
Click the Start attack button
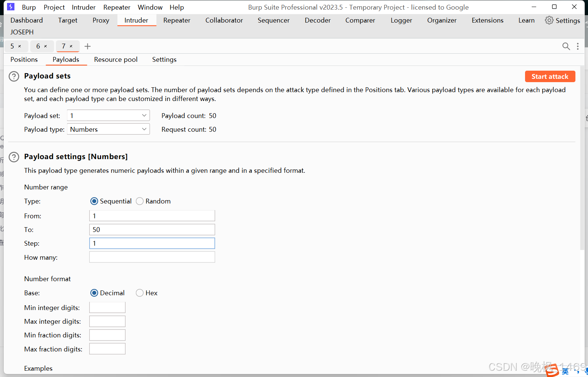[x=550, y=77]
